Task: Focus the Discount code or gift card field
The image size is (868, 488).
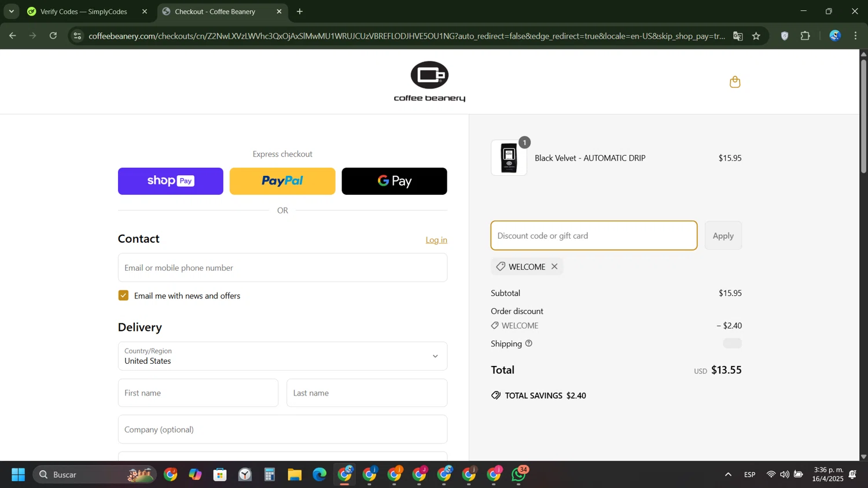Action: tap(594, 235)
